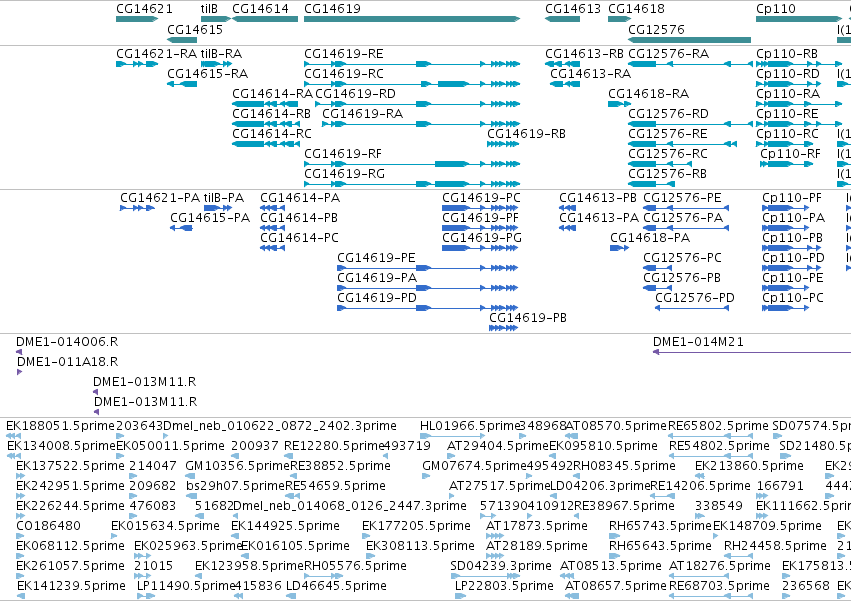
Task: Select the CG14613 gene label
Action: click(573, 9)
